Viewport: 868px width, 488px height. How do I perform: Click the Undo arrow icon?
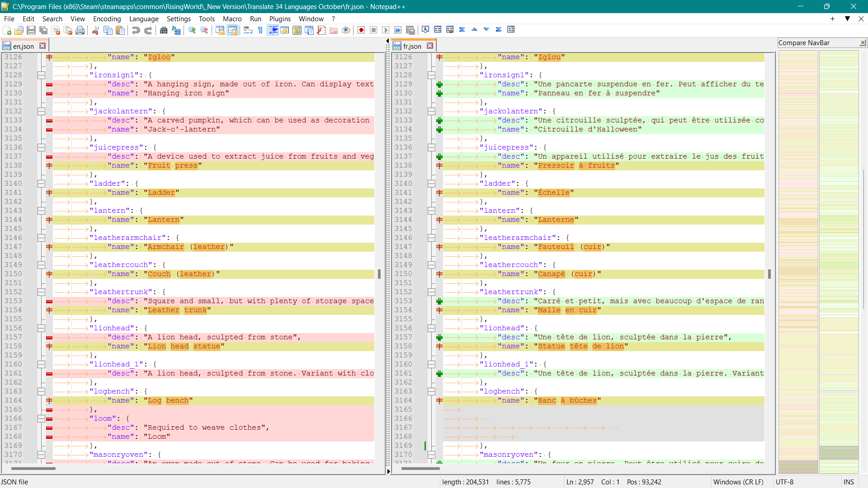(x=136, y=30)
